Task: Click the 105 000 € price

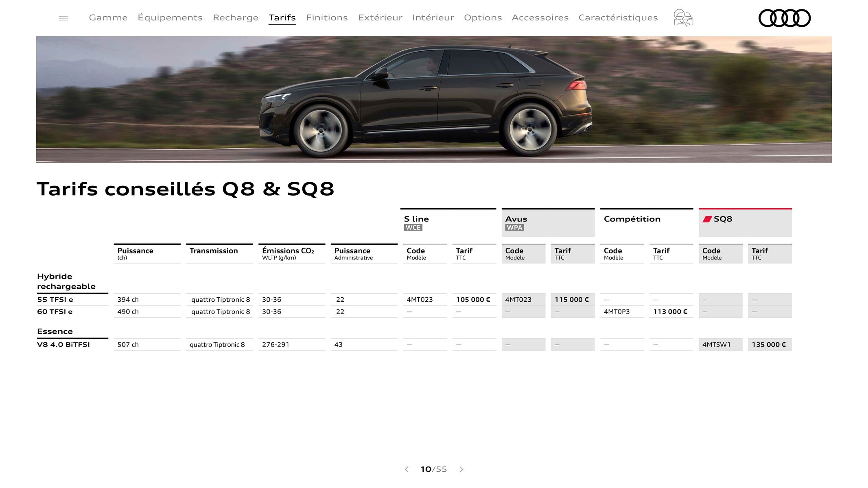Action: point(473,299)
